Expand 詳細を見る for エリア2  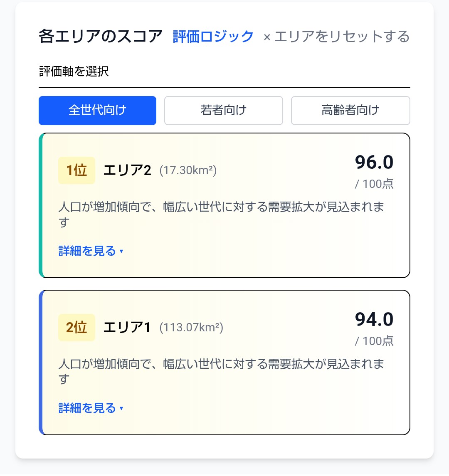[x=87, y=251]
